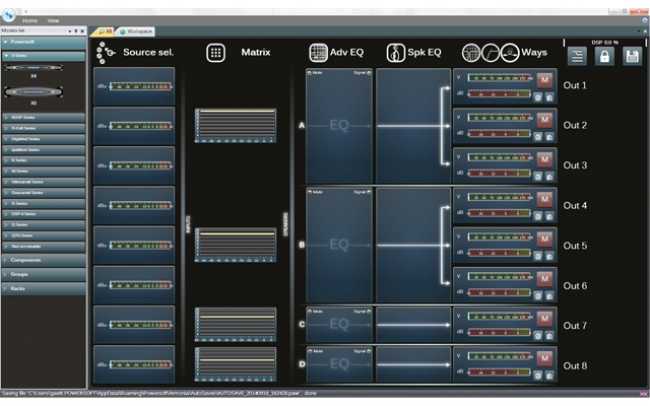650x406 pixels.
Task: Click left small icon in Out 2 row
Action: [x=538, y=137]
